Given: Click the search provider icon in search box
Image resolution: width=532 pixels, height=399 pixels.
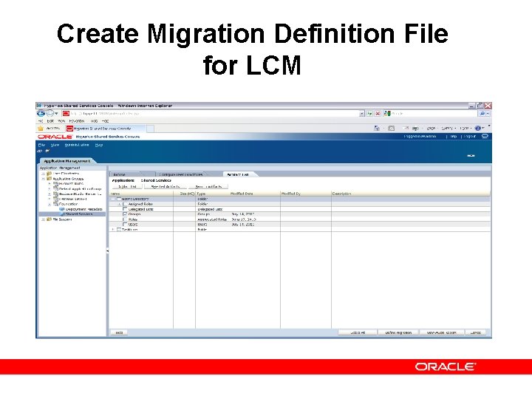Looking at the screenshot, I should click(387, 114).
